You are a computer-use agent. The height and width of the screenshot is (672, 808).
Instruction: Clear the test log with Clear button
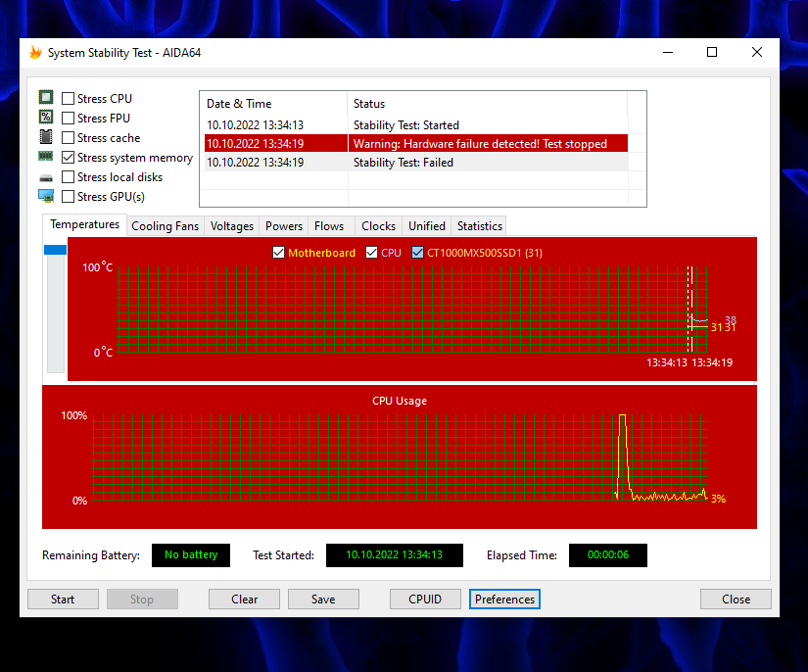click(x=244, y=600)
